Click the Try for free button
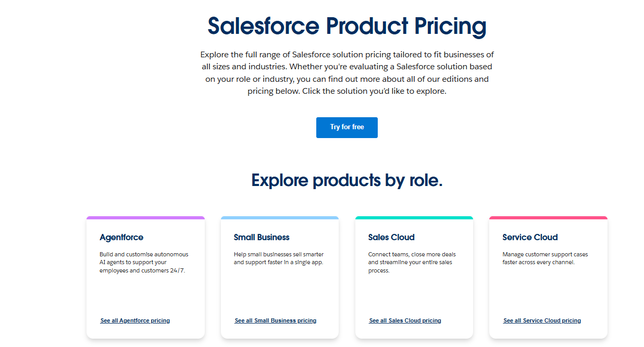 [x=346, y=127]
